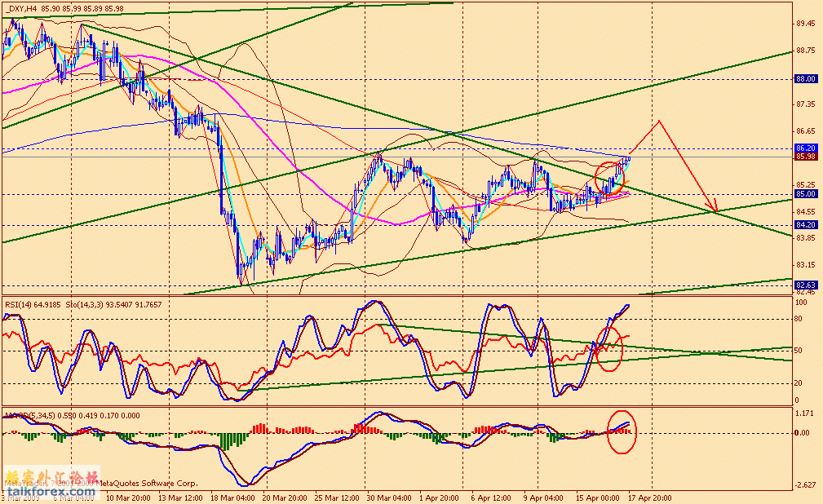
Task: Click the 1 Apr 20:00 time label
Action: (x=440, y=497)
